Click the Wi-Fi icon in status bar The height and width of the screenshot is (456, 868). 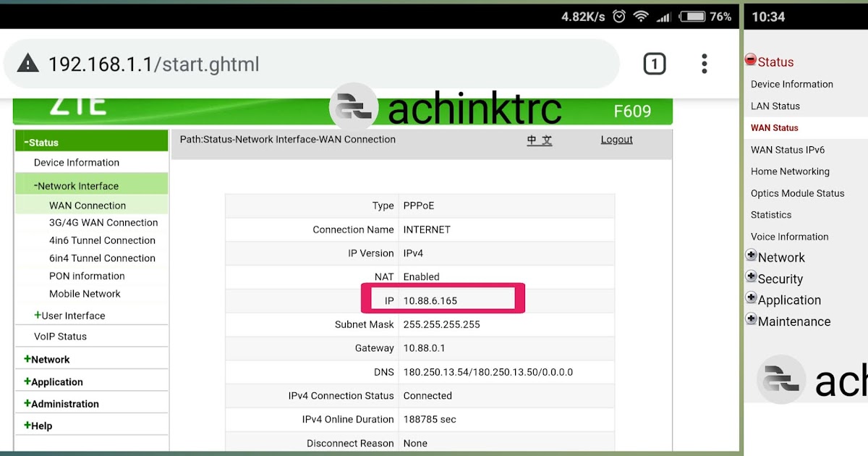(641, 15)
